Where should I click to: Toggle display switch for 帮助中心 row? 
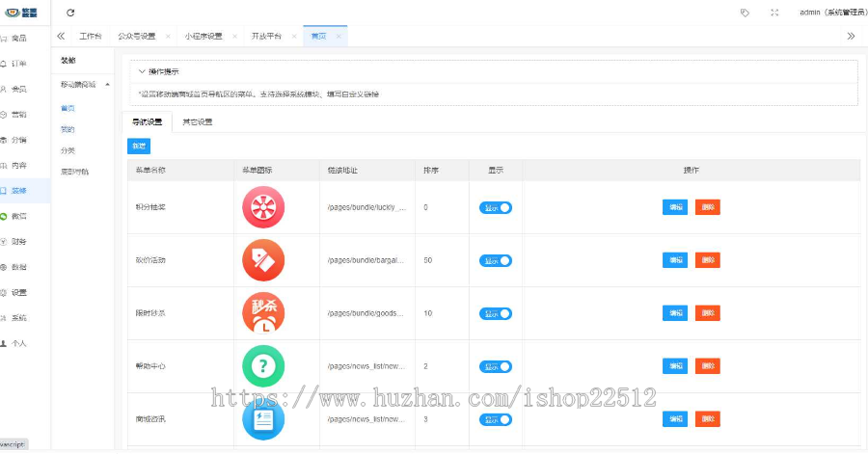[x=496, y=366]
